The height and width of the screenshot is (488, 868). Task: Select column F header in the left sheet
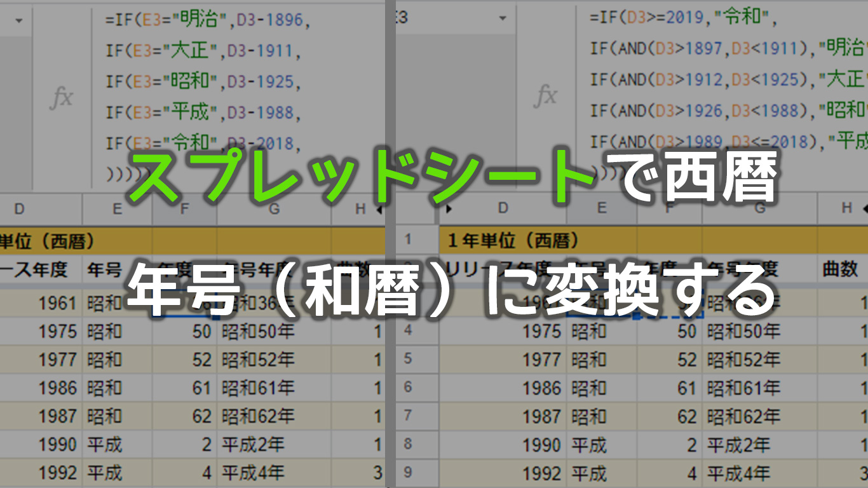184,208
